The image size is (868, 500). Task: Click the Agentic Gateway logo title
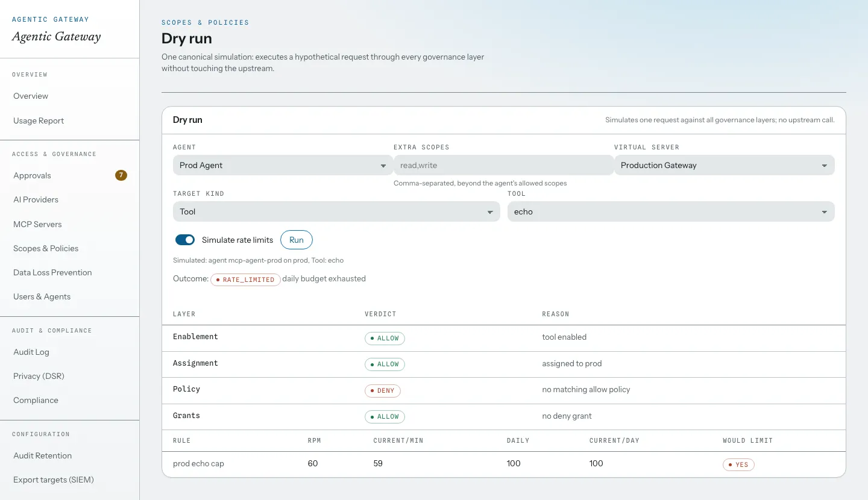coord(57,37)
